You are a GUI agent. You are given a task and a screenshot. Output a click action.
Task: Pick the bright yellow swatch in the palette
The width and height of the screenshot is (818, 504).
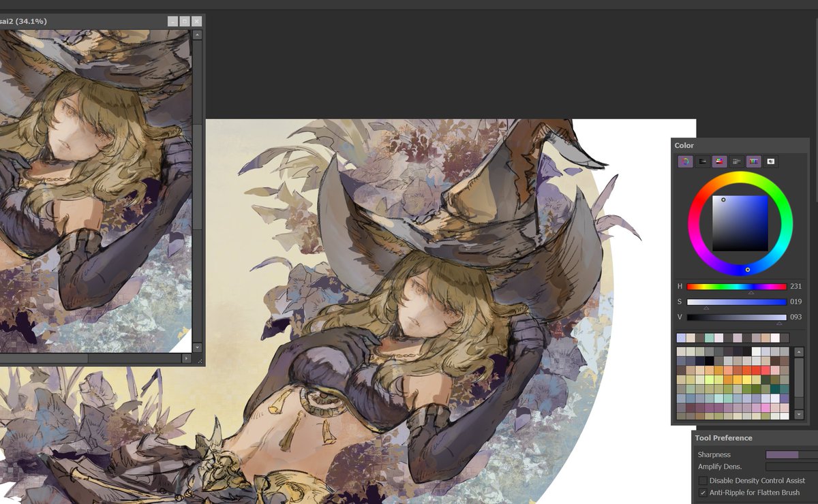tap(747, 379)
